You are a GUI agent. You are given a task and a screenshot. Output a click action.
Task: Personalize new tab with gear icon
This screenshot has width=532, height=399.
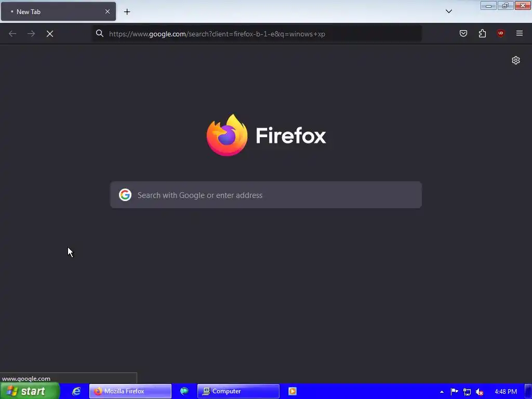tap(516, 60)
